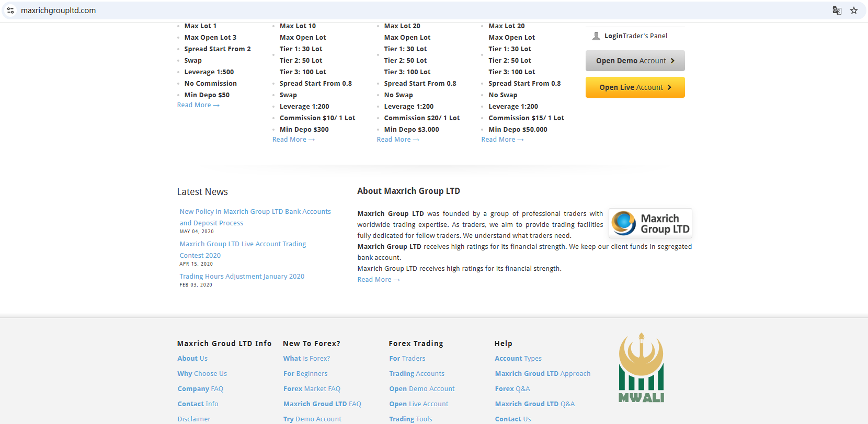Click Read More under About Maxrich Group
The width and height of the screenshot is (868, 424).
[378, 280]
